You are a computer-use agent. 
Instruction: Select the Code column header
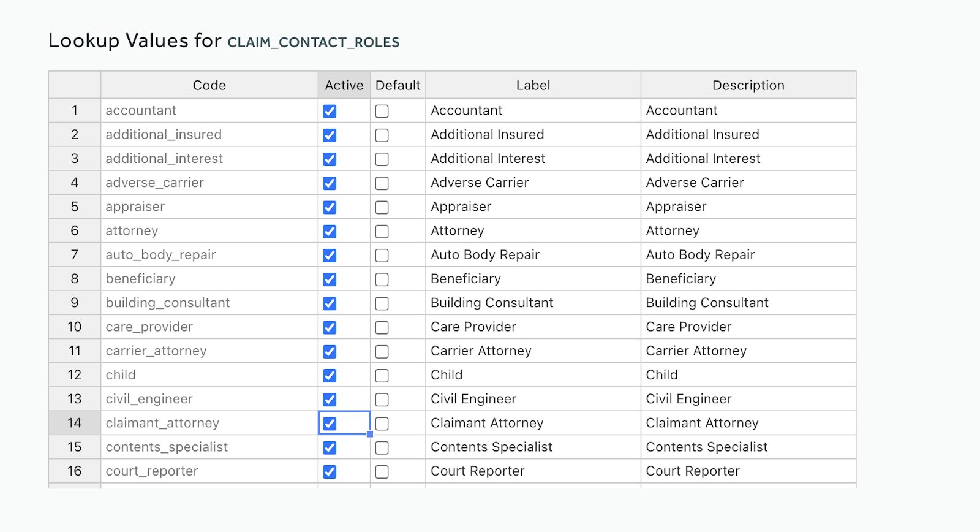tap(209, 85)
